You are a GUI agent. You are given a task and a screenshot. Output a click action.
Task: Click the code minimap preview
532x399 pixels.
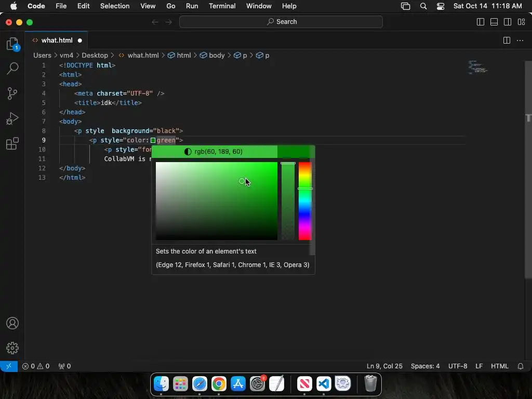pos(478,67)
